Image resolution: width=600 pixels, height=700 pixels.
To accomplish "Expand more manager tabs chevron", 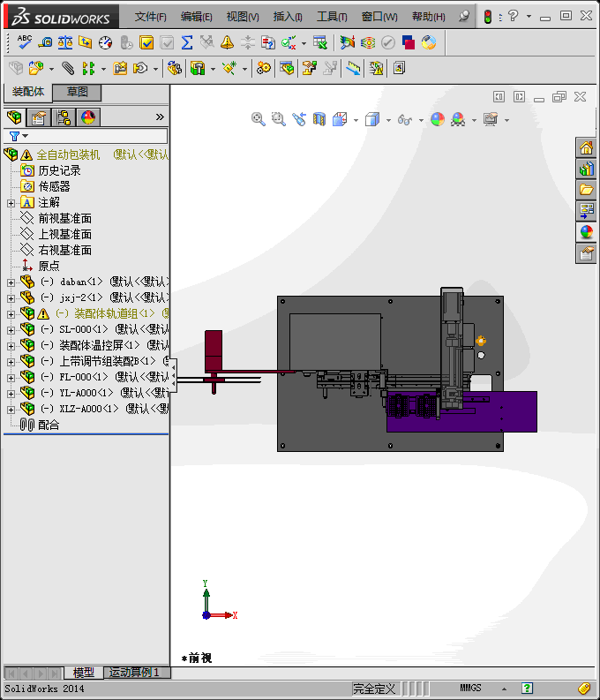I will pos(160,117).
